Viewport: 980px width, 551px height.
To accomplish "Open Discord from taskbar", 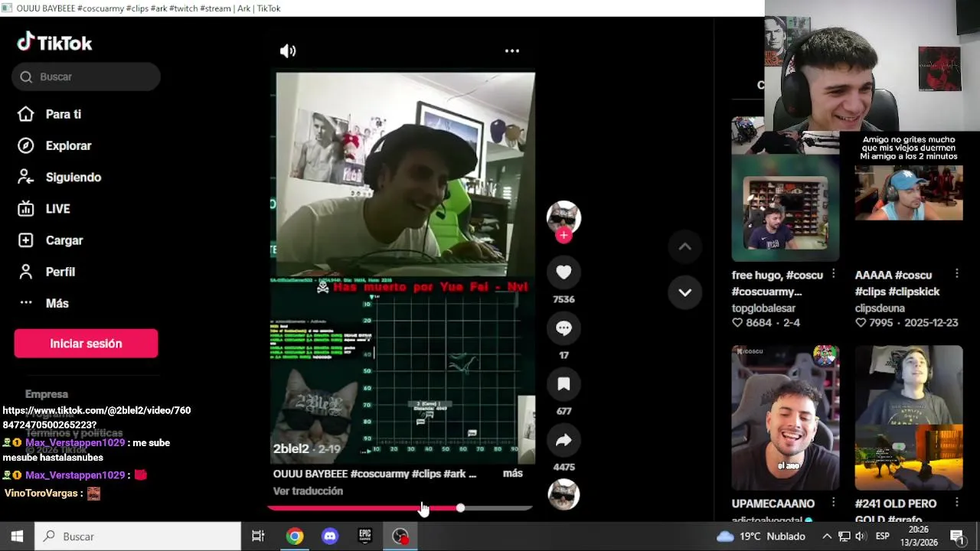I will [330, 536].
